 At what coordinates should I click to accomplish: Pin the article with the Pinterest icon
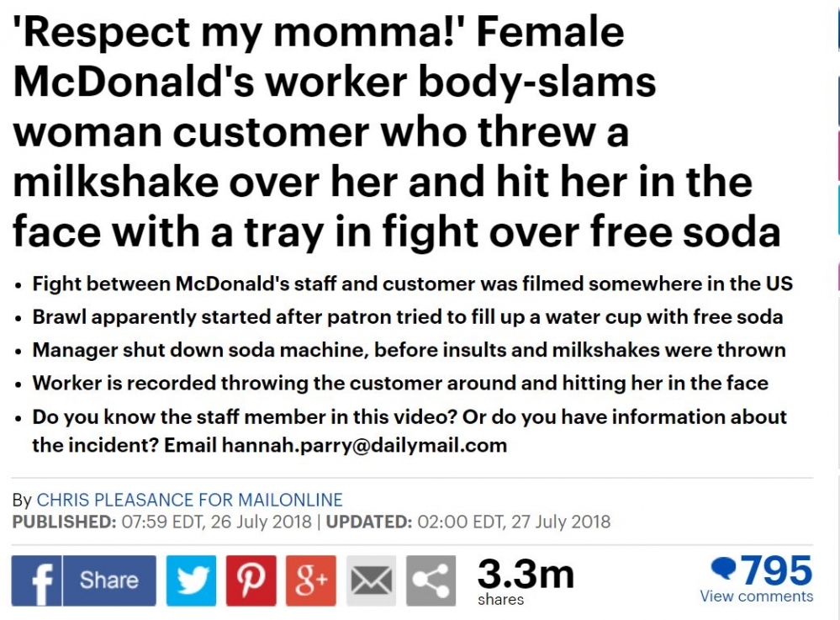pos(251,580)
